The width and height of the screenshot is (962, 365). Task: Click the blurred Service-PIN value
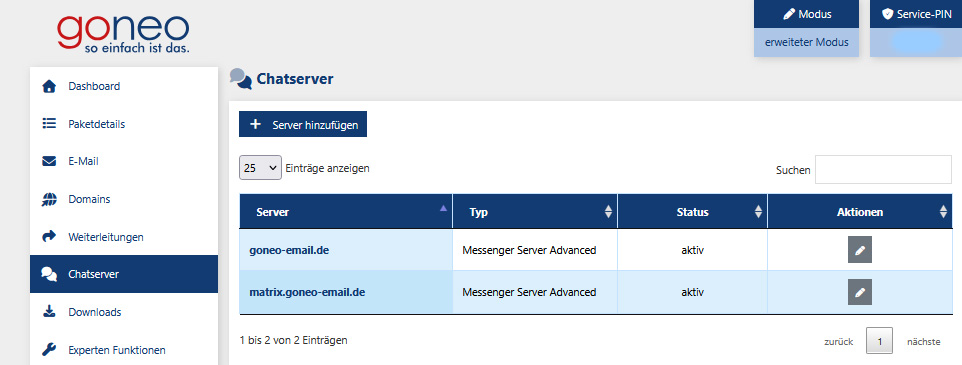pyautogui.click(x=916, y=41)
